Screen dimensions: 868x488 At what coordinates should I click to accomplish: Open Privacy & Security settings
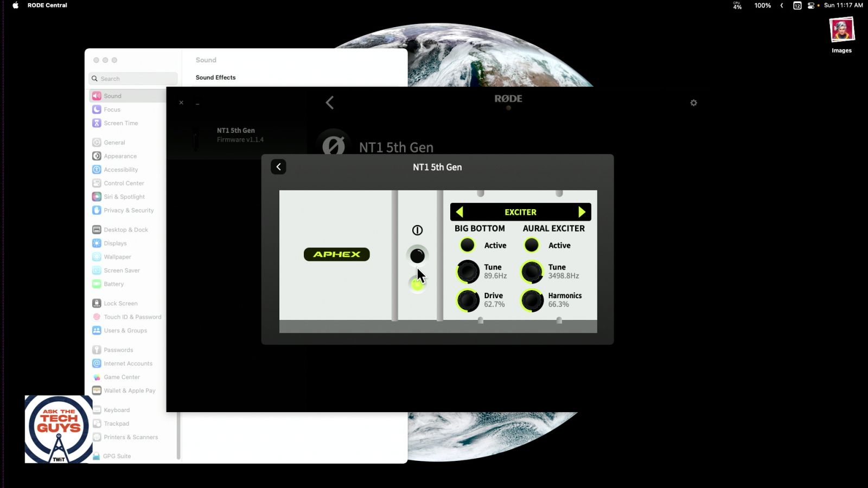[129, 210]
